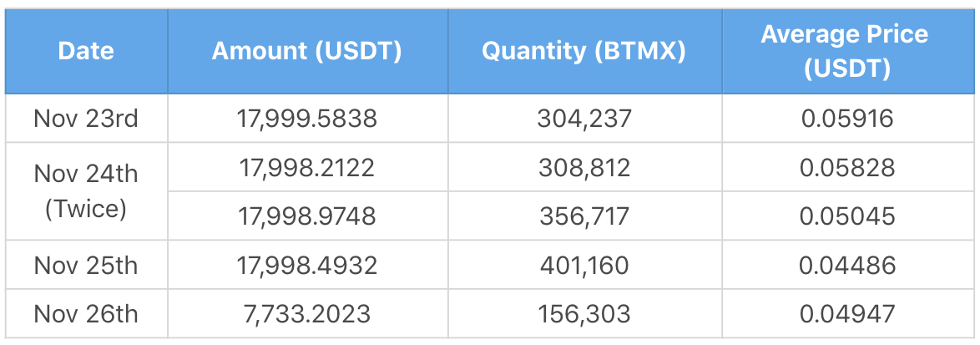The height and width of the screenshot is (345, 980).
Task: Click the Average Price (USDT) header
Action: click(847, 51)
